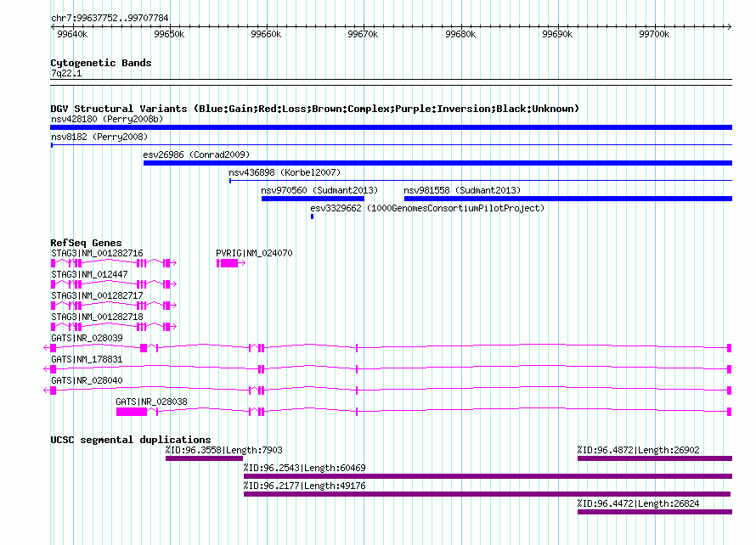This screenshot has height=545, width=756.
Task: Open the PVRIG|NM_024070 label
Action: pyautogui.click(x=254, y=253)
